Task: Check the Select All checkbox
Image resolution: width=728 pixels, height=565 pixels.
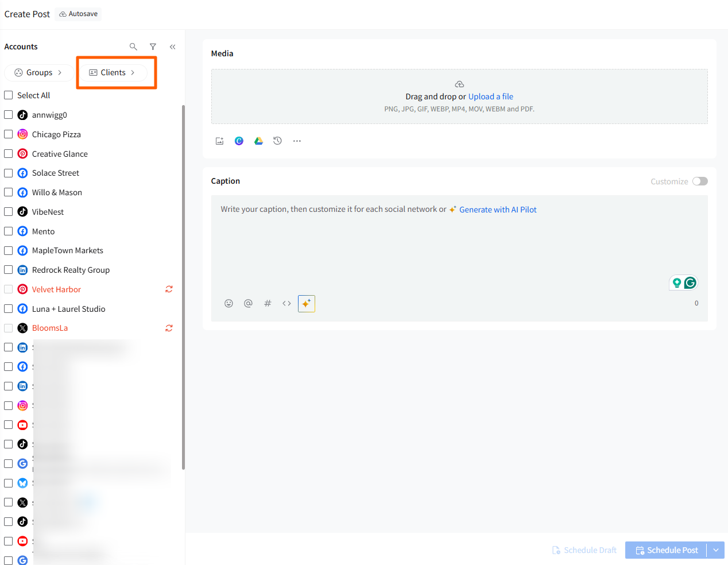Action: click(x=9, y=95)
